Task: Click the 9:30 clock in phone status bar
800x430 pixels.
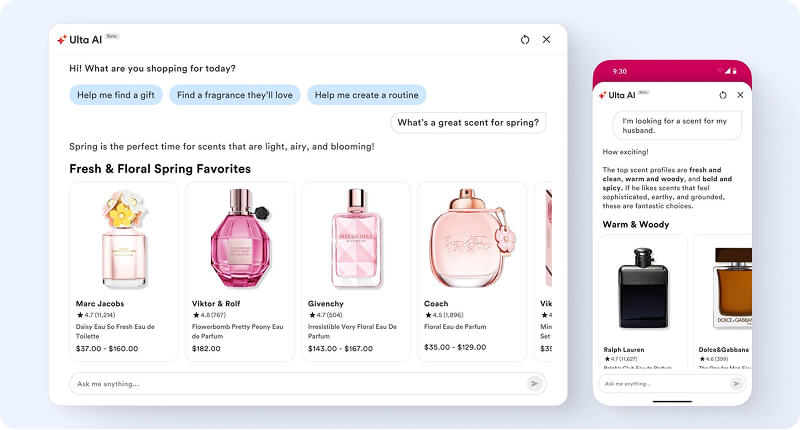Action: (x=619, y=71)
